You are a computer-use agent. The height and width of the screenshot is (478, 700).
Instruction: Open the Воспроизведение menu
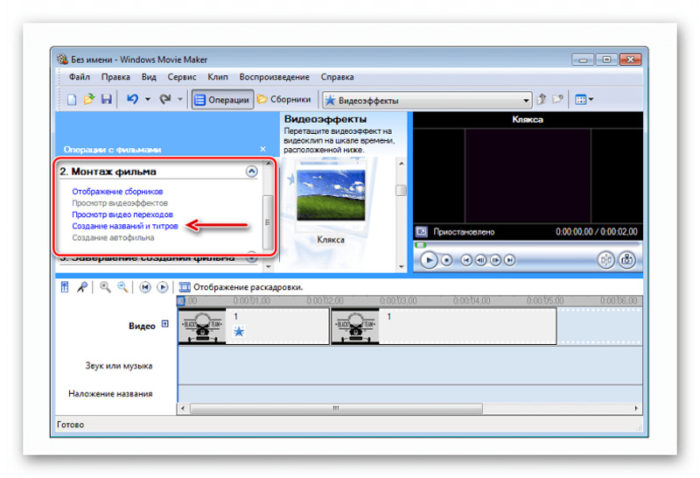(x=274, y=77)
